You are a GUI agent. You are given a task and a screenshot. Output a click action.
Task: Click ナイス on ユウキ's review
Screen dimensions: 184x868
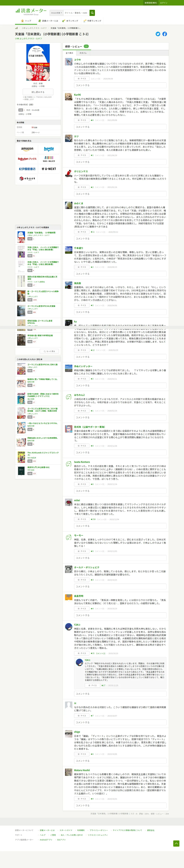tap(81, 78)
